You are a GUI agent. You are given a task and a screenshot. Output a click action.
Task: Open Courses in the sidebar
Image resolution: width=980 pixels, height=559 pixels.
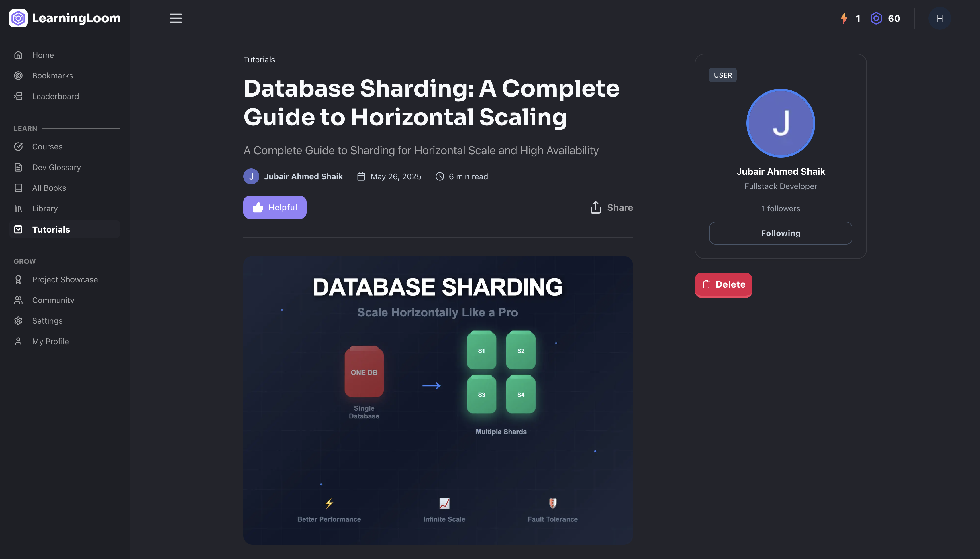click(x=47, y=147)
